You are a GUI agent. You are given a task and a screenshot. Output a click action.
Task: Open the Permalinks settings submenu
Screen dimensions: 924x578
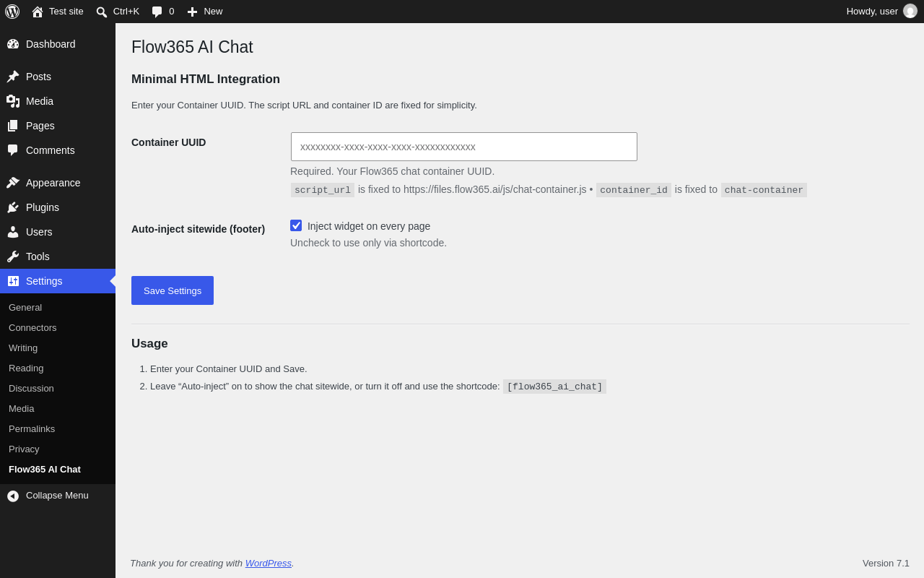tap(32, 428)
